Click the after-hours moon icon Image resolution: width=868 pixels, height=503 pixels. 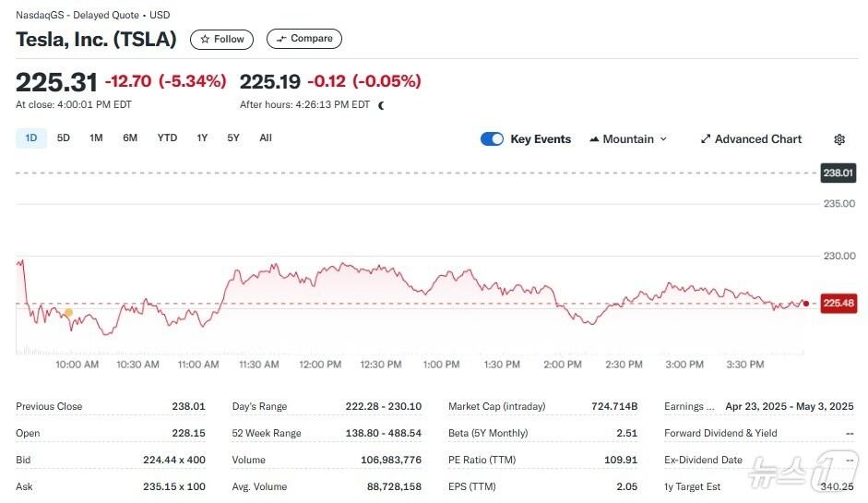pyautogui.click(x=382, y=105)
